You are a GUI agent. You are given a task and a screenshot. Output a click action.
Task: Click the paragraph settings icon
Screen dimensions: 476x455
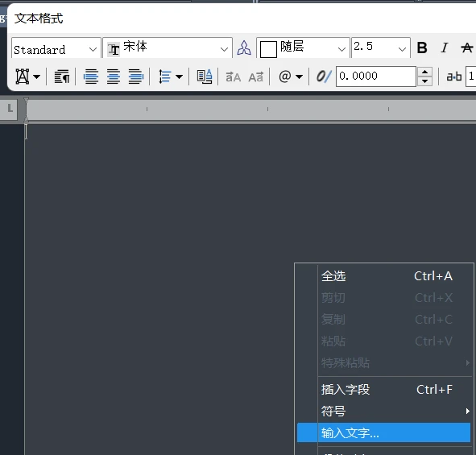(62, 77)
